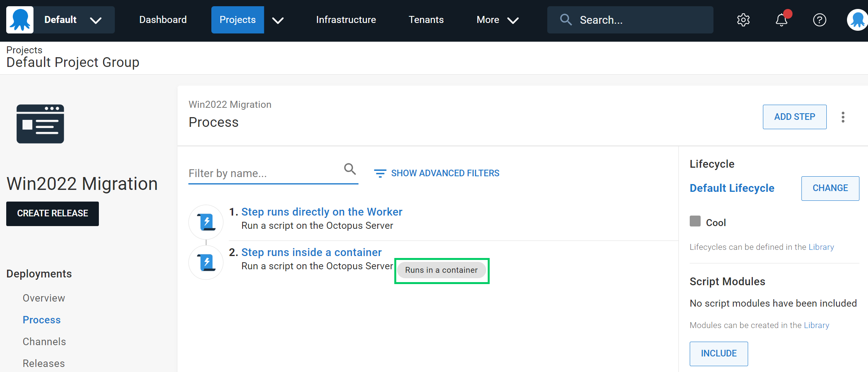Open the Default Project Group breadcrumb
This screenshot has width=868, height=372.
coord(73,62)
